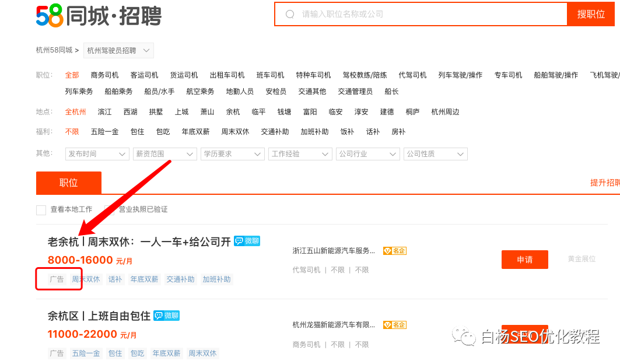Open job title 余杭区丨上班自由包住
The image size is (620, 364).
(99, 316)
